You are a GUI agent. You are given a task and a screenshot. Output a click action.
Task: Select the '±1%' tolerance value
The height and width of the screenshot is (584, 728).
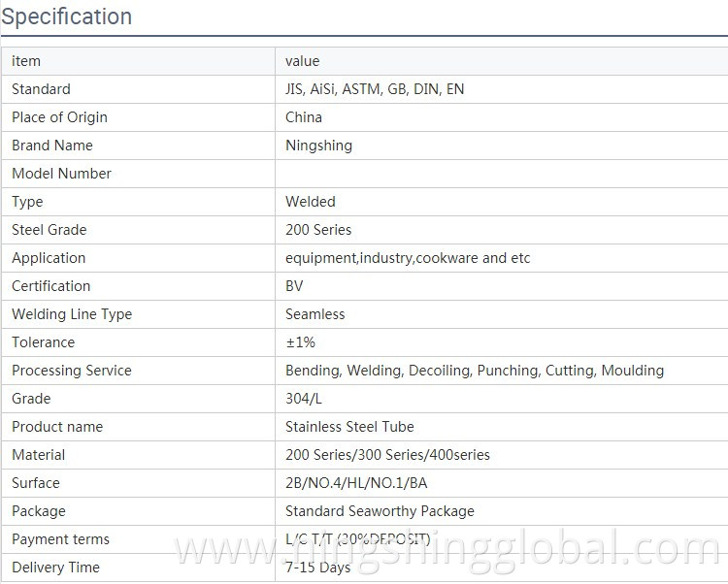(300, 342)
